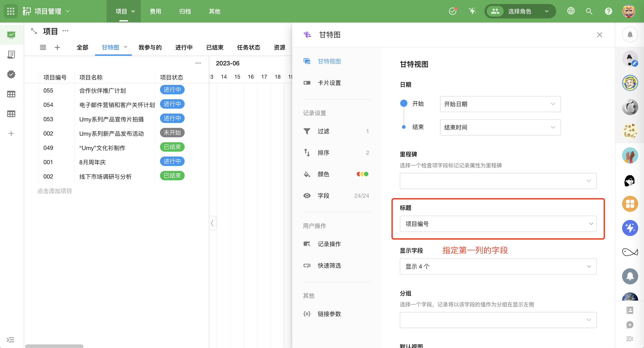Click the fullscreen expand arrows beside 项目 title
Screen dimensions: 644x348
(34, 31)
